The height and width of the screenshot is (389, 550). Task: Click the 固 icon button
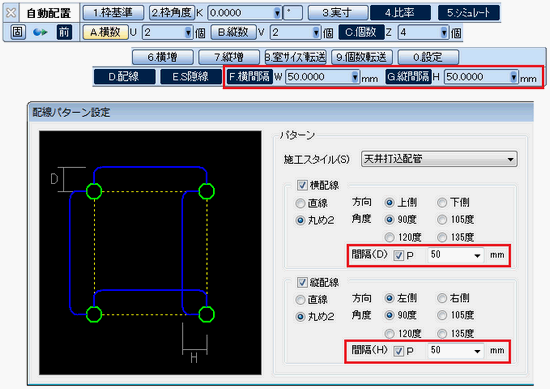[17, 32]
